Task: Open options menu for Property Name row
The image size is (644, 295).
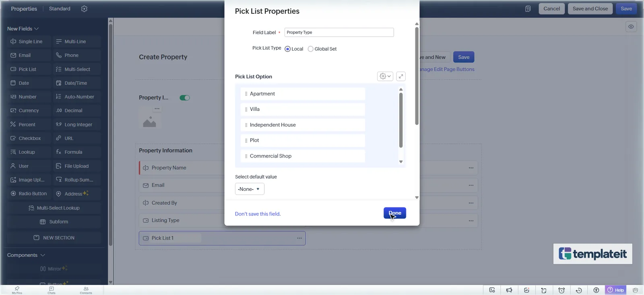Action: click(471, 168)
